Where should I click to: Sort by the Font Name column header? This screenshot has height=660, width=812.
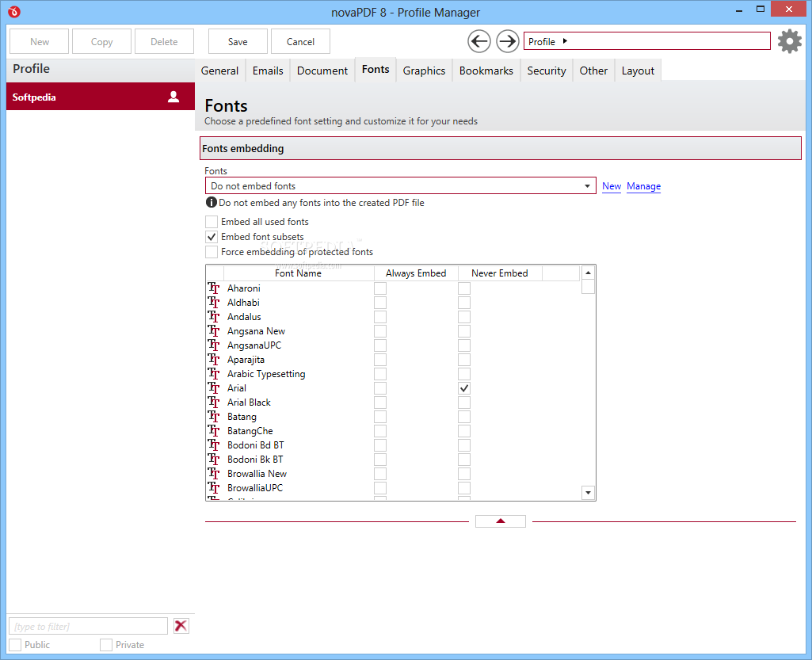(x=299, y=273)
